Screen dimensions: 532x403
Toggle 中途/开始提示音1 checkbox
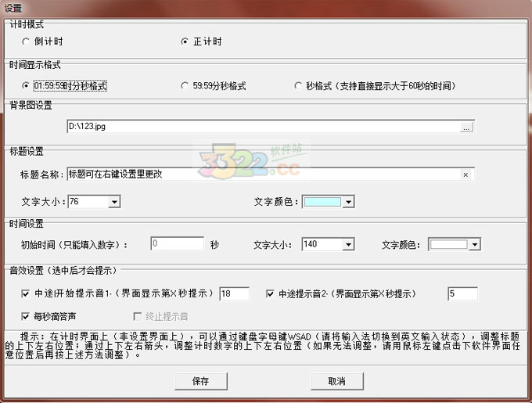click(x=26, y=293)
